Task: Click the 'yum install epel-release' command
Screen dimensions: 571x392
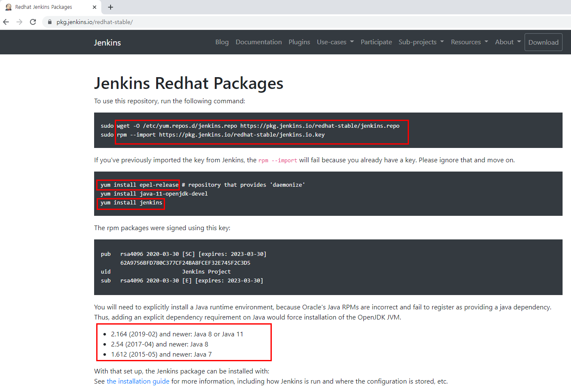Action: point(140,185)
